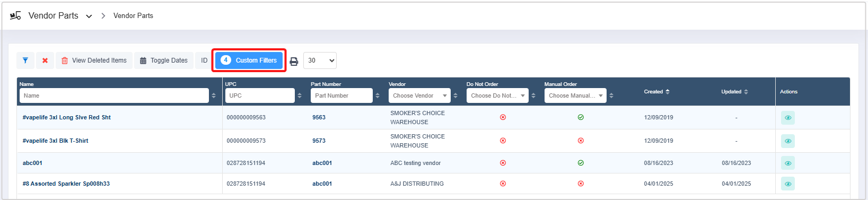This screenshot has height=200, width=868.
Task: View #vapelife 3xl Blk T-Shirt details eye icon
Action: [788, 141]
